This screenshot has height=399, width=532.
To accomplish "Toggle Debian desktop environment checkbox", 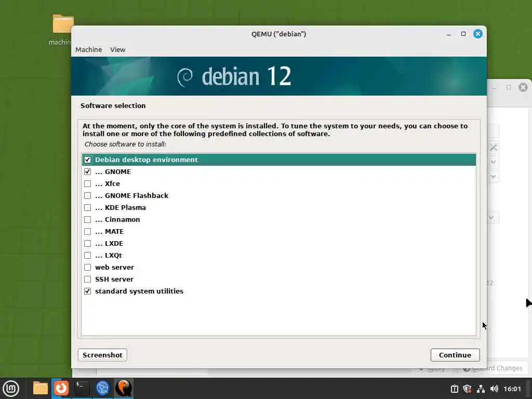I will click(x=87, y=159).
